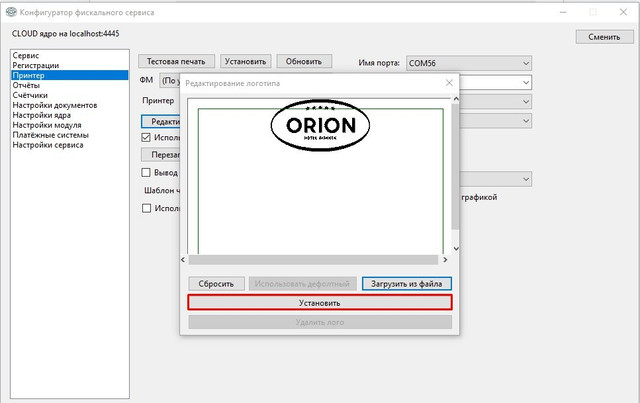Open Настройки документов
This screenshot has width=640, height=403.
[55, 105]
